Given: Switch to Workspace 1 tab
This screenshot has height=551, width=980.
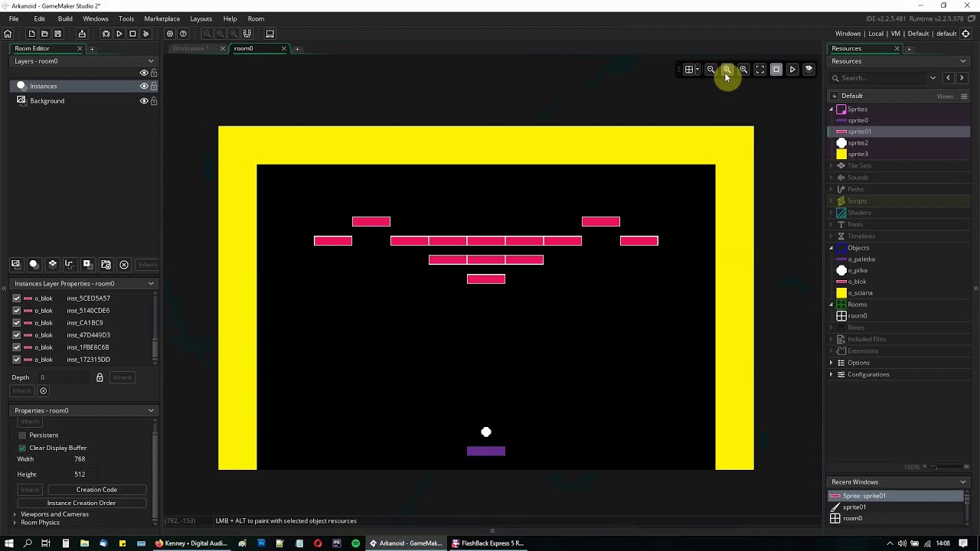Looking at the screenshot, I should coord(191,49).
